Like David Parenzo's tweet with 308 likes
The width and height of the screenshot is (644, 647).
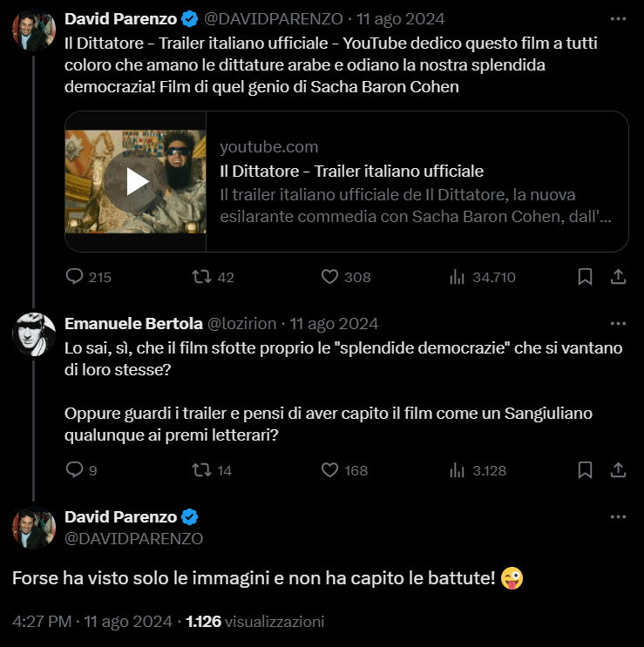click(329, 277)
